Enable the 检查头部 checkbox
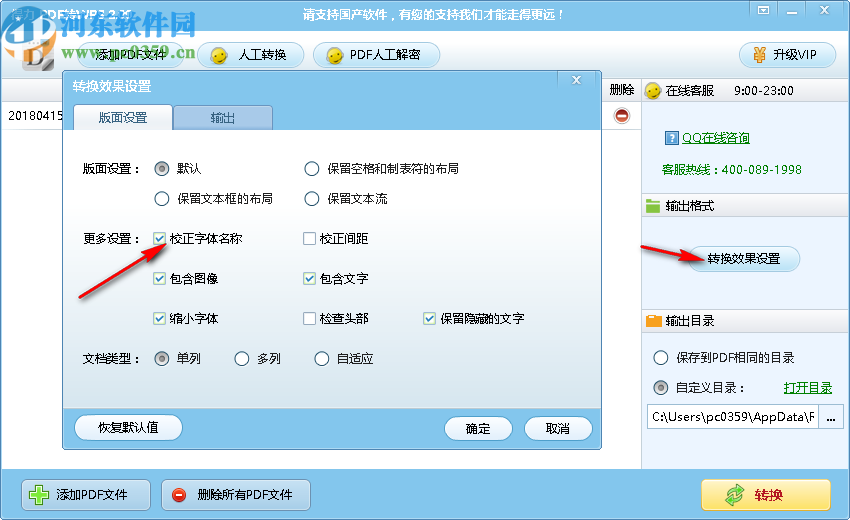 pos(309,318)
